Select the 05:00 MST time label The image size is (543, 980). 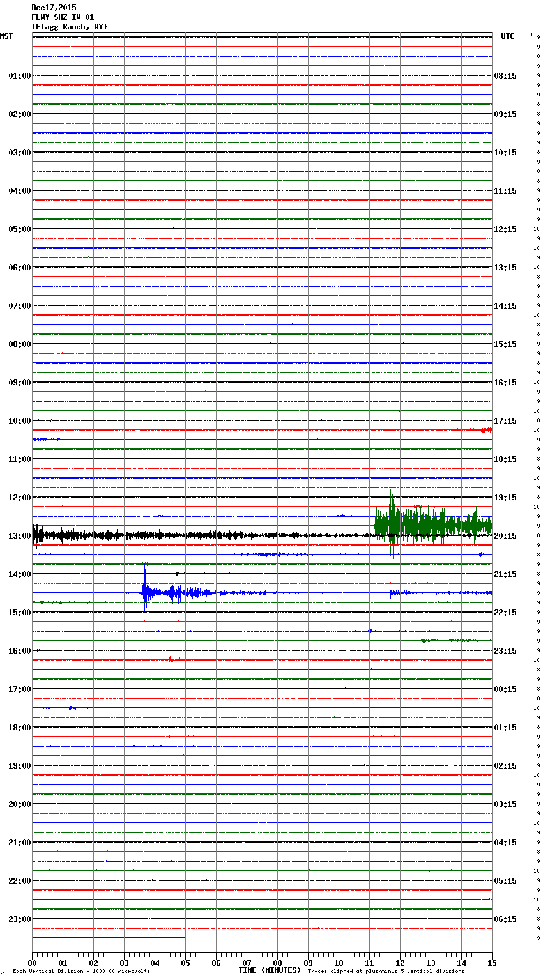coord(20,229)
